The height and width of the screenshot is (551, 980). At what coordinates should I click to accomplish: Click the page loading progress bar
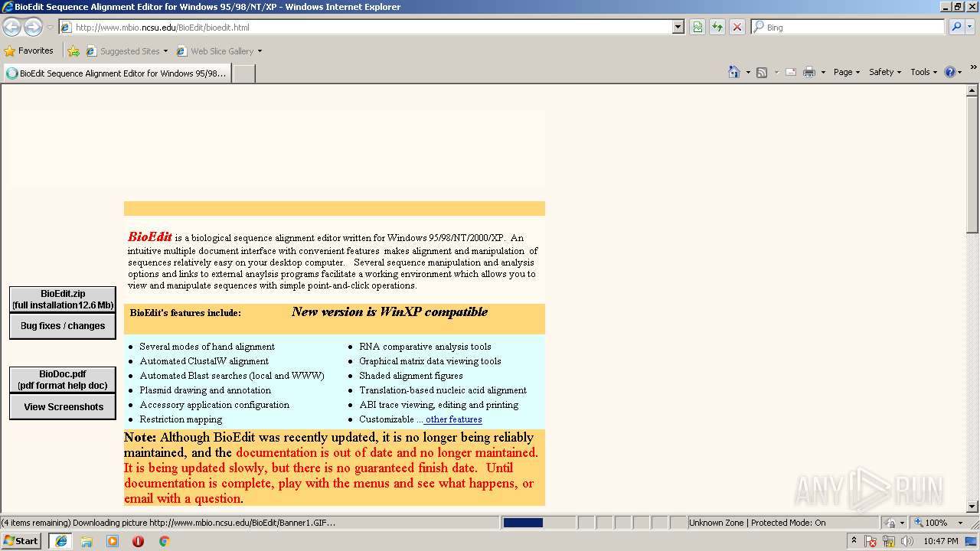pos(539,523)
